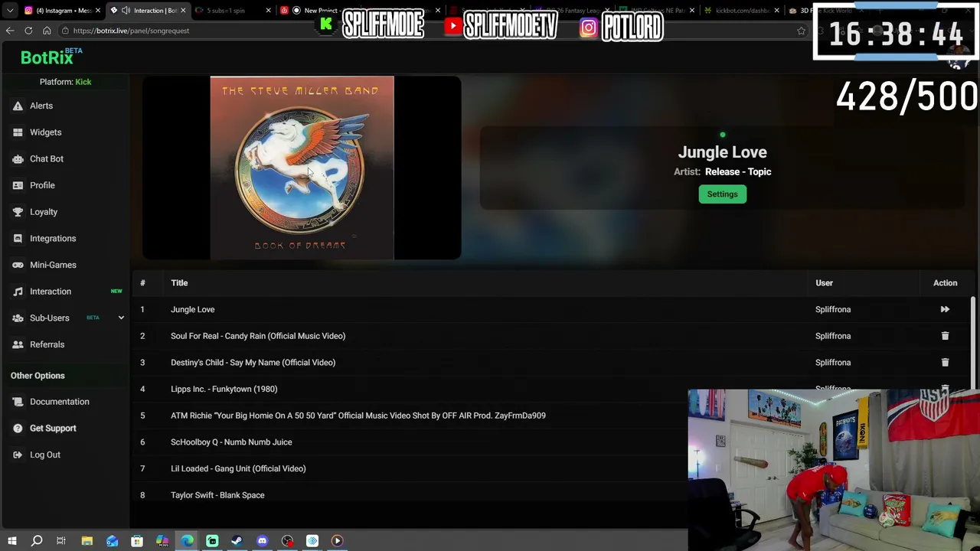This screenshot has height=551, width=980.
Task: Delete Soul For Real Candy Rain request
Action: point(945,336)
